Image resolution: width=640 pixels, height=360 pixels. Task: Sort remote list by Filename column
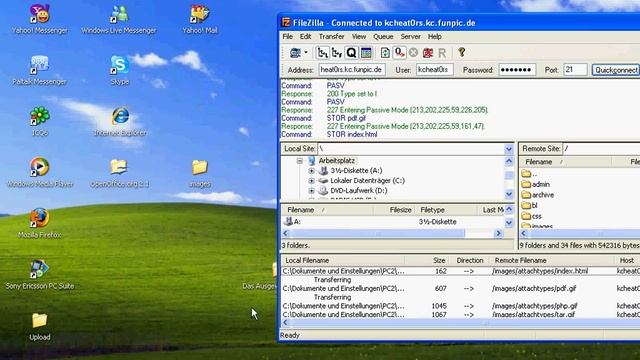tap(565, 162)
